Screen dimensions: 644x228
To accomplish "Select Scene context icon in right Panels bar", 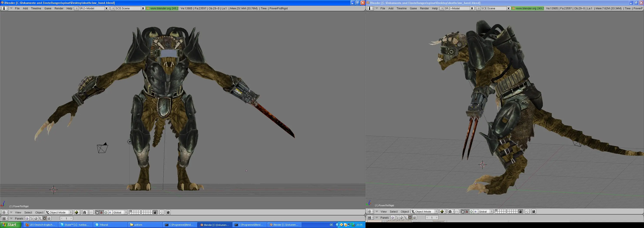I will point(414,218).
